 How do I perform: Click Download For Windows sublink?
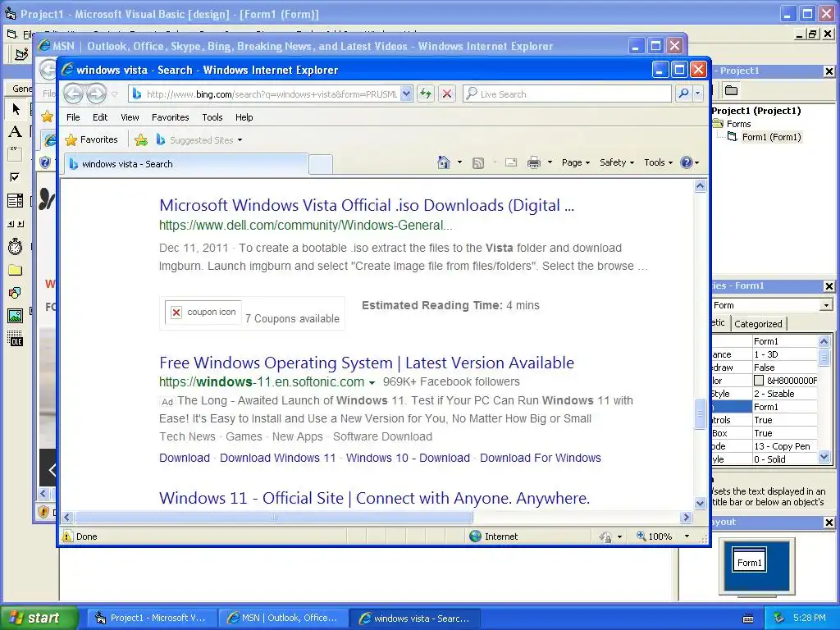tap(540, 458)
